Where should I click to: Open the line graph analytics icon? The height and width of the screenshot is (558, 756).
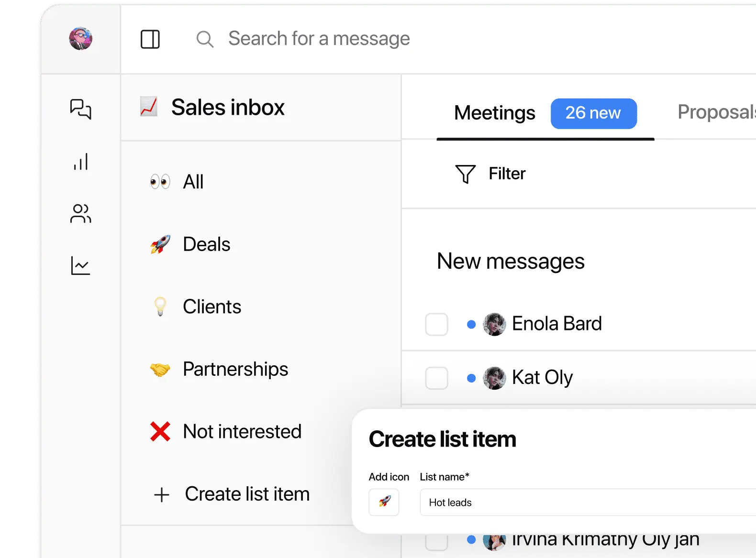[x=80, y=266]
